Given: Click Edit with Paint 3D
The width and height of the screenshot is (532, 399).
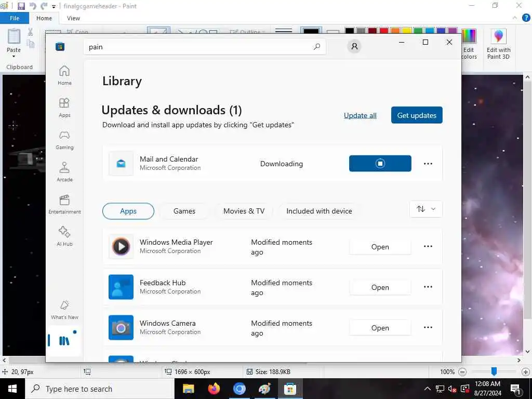Looking at the screenshot, I should [498, 45].
